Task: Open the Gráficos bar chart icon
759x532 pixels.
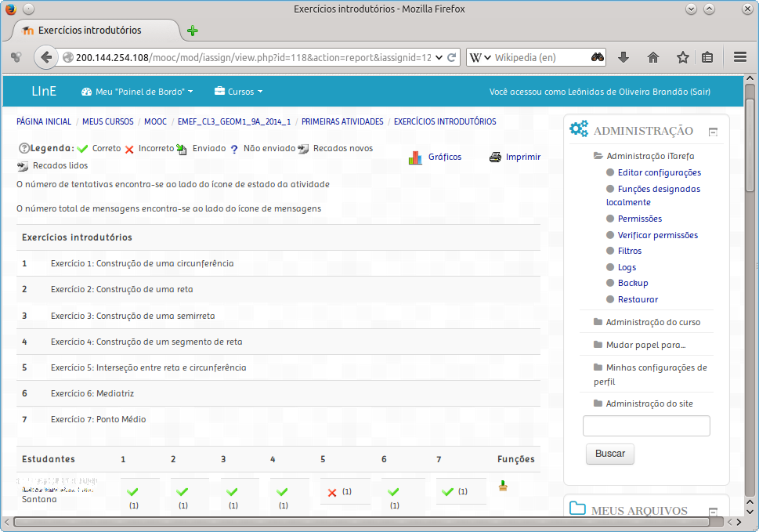Action: click(415, 157)
